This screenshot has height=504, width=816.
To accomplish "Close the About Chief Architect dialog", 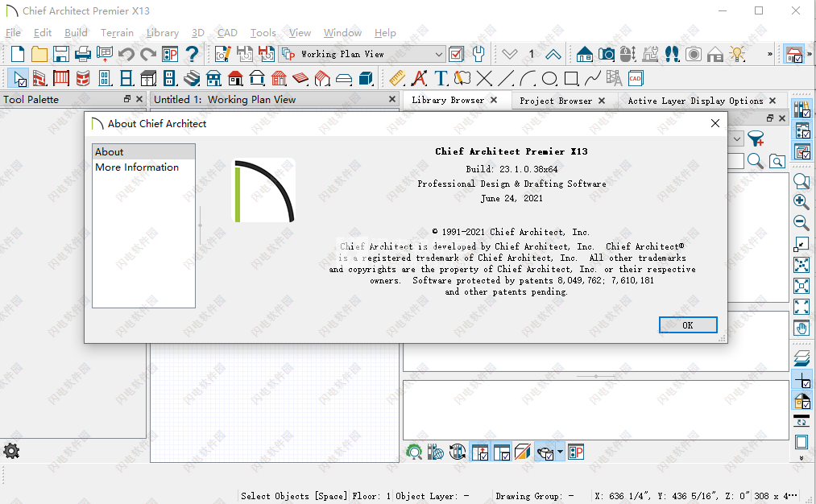I will [x=715, y=123].
